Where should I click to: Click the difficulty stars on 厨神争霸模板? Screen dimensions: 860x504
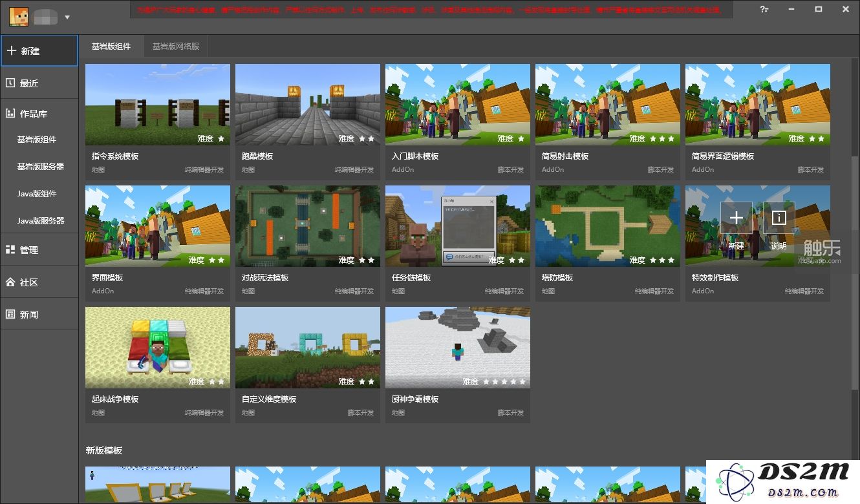point(504,382)
